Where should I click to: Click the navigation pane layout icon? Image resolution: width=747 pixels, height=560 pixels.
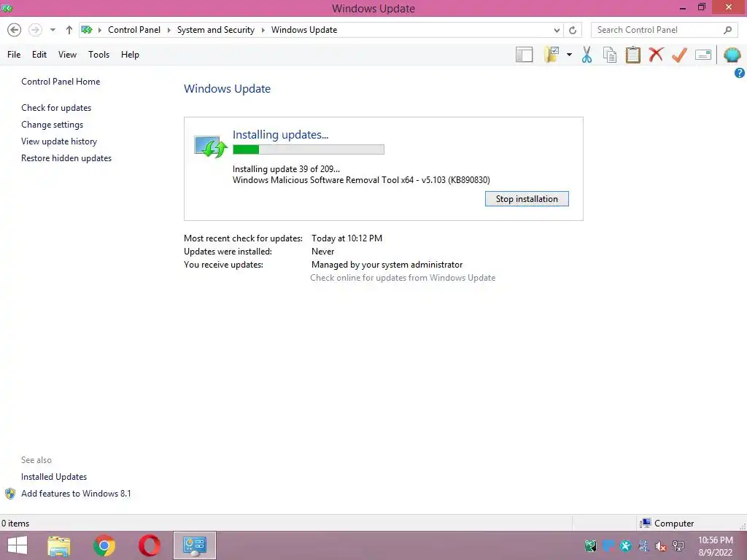pos(524,55)
